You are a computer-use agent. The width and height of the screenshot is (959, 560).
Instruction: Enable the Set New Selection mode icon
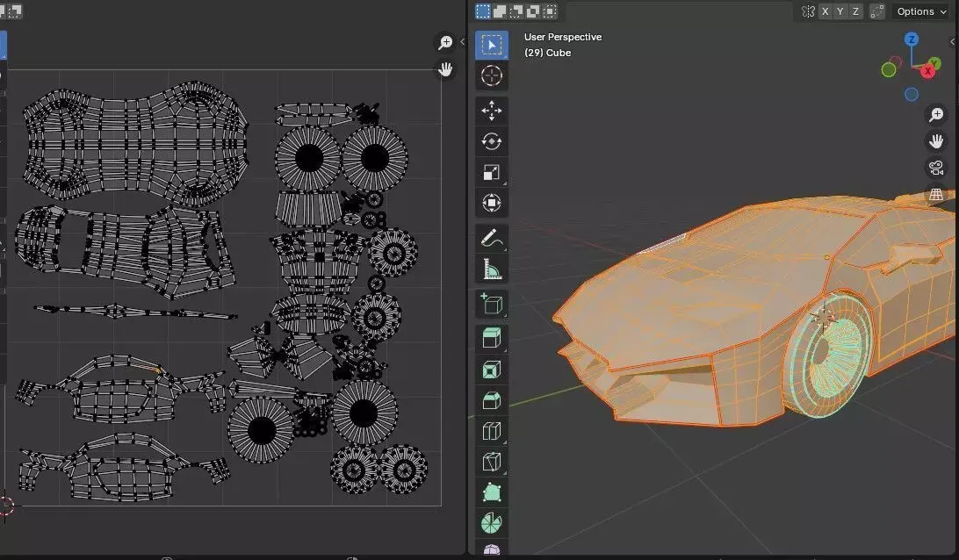tap(482, 11)
